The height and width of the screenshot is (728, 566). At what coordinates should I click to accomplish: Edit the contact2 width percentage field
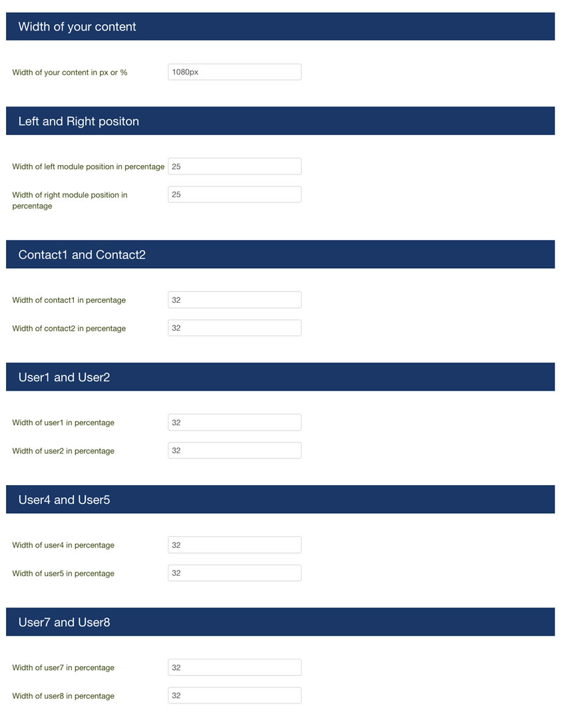click(x=234, y=328)
